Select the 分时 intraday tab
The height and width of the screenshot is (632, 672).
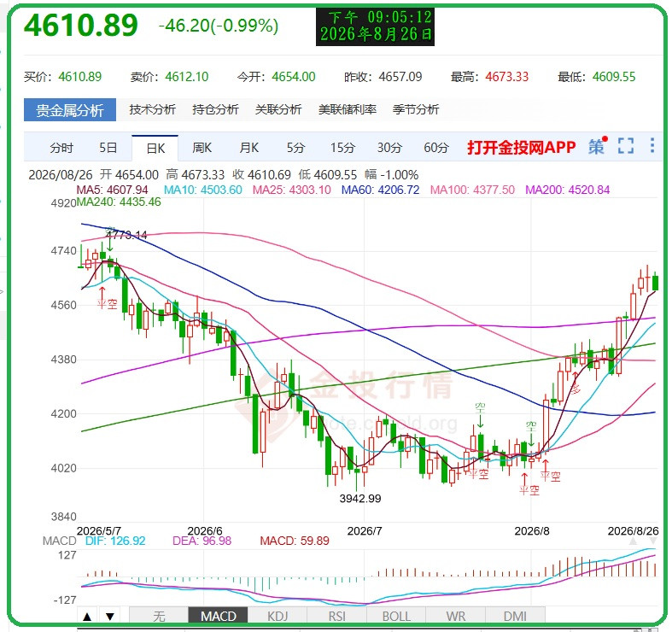(x=61, y=148)
